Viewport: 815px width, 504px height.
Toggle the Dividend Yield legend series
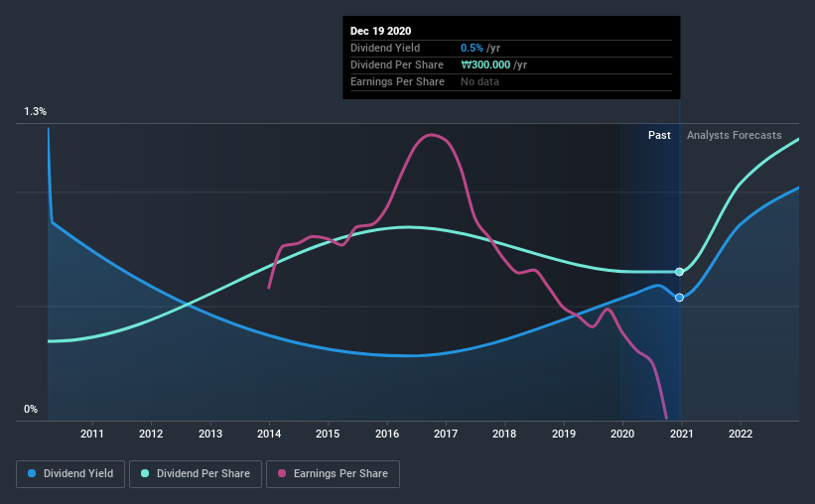point(70,474)
